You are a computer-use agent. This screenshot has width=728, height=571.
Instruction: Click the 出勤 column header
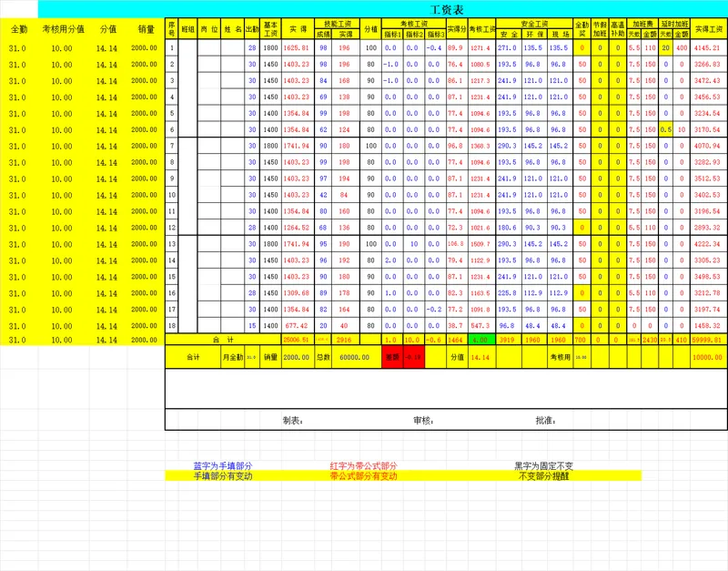(252, 29)
